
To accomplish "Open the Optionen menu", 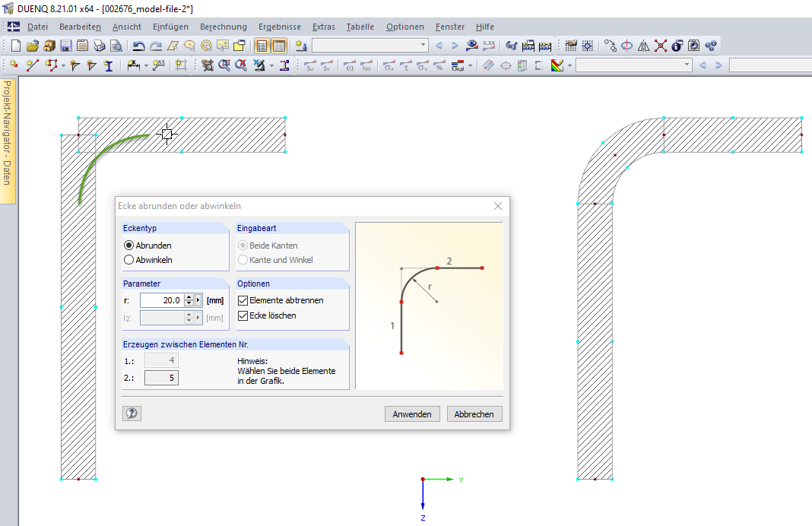I will point(405,27).
